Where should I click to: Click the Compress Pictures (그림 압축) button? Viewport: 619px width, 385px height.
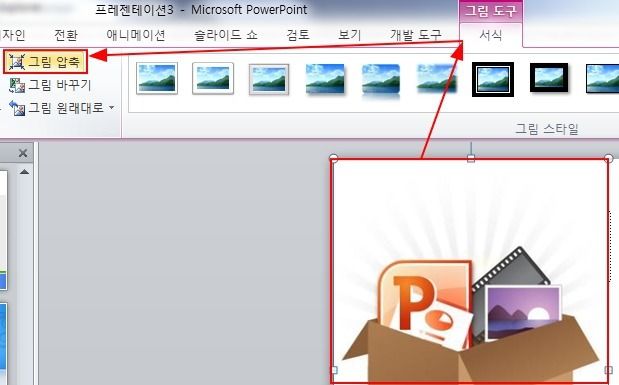(x=45, y=62)
